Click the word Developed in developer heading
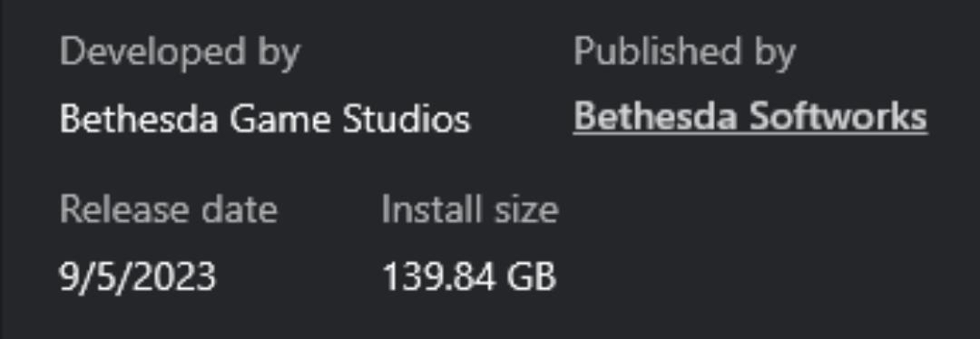The height and width of the screenshot is (339, 980). click(x=152, y=53)
